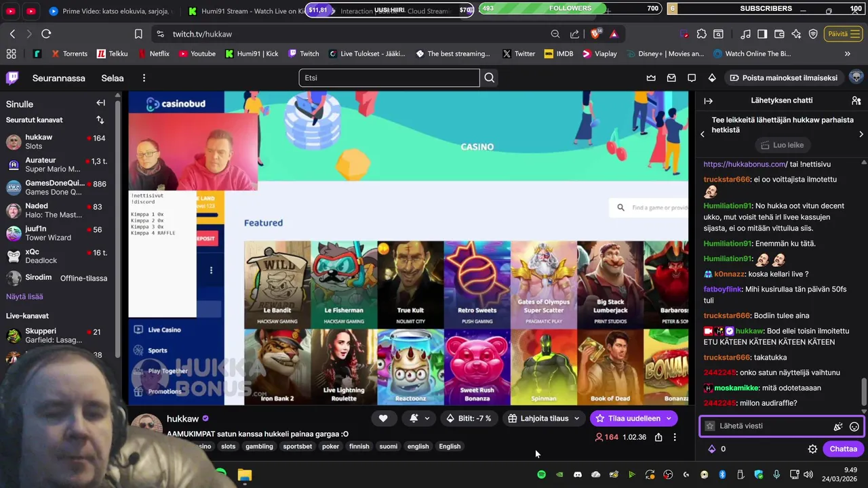The image size is (868, 488).
Task: Click the Twitch search magnifier button
Action: tap(489, 78)
